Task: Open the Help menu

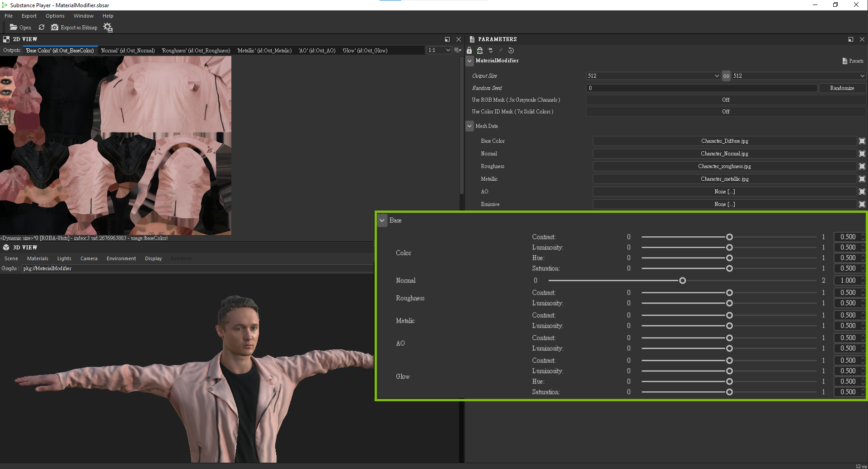Action: tap(108, 16)
